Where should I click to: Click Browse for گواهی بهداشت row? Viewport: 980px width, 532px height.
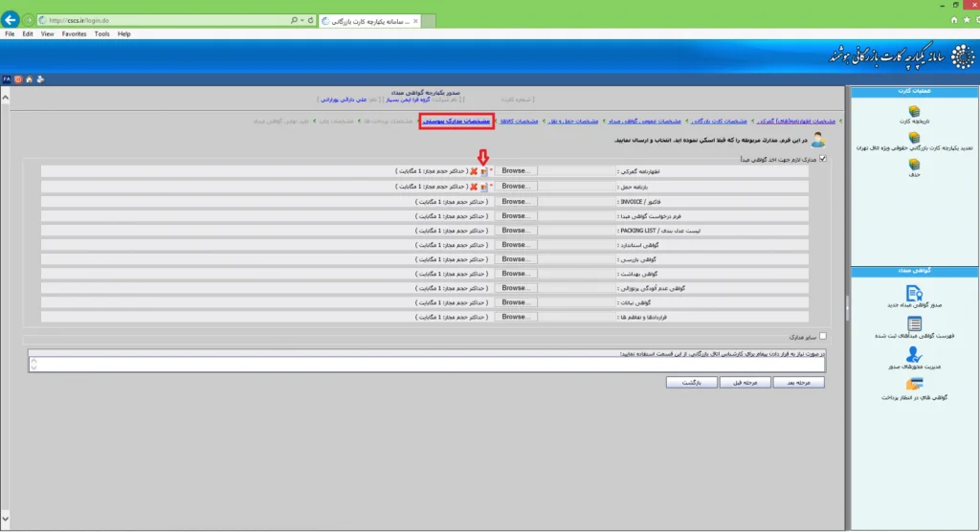point(516,274)
